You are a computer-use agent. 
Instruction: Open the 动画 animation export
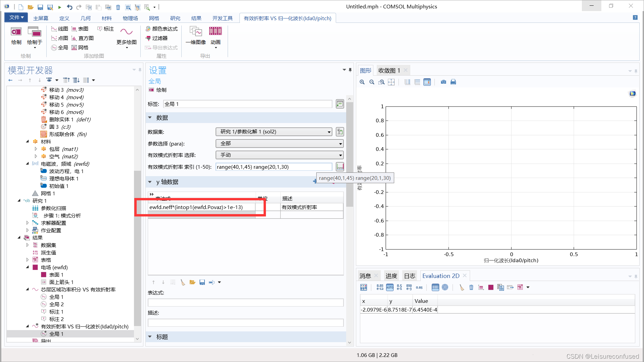coord(216,37)
